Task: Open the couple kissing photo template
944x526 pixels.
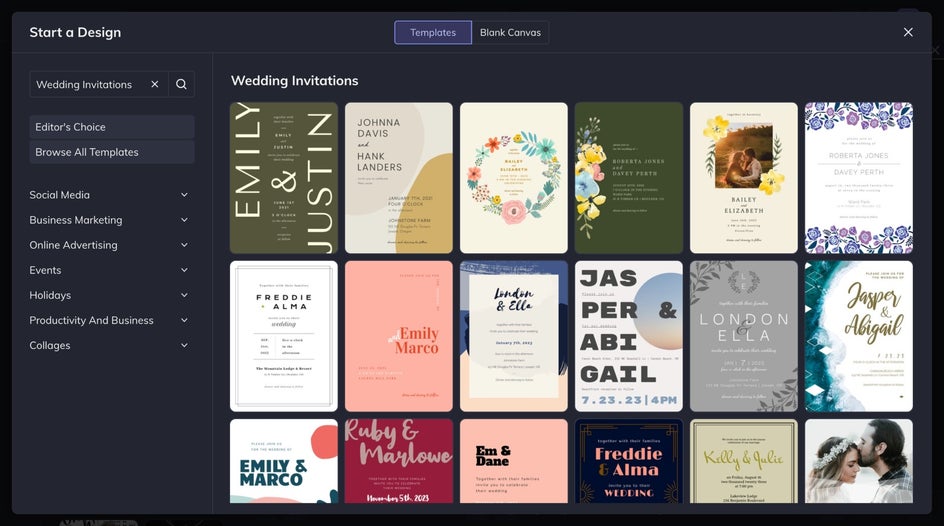Action: tap(859, 461)
